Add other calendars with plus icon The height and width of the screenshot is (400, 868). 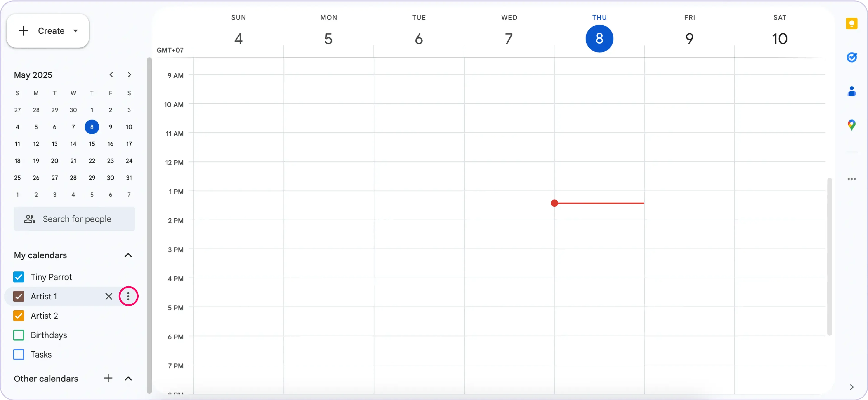pos(108,378)
